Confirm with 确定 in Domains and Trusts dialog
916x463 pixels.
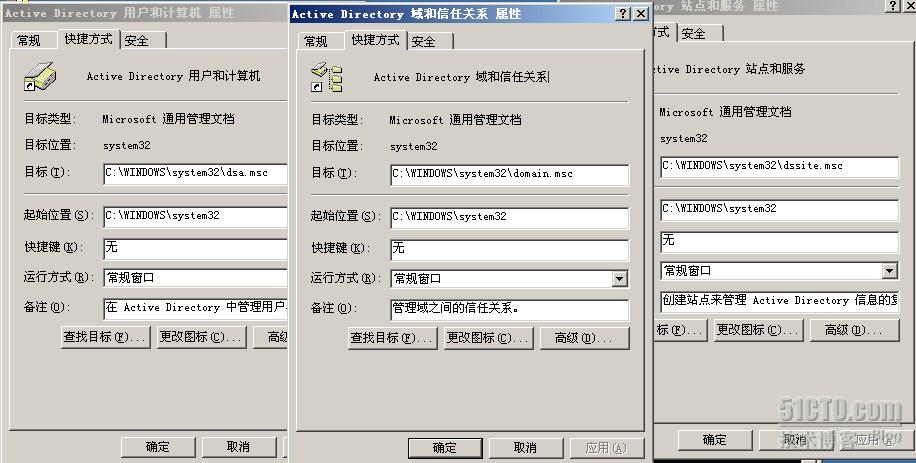pos(445,448)
